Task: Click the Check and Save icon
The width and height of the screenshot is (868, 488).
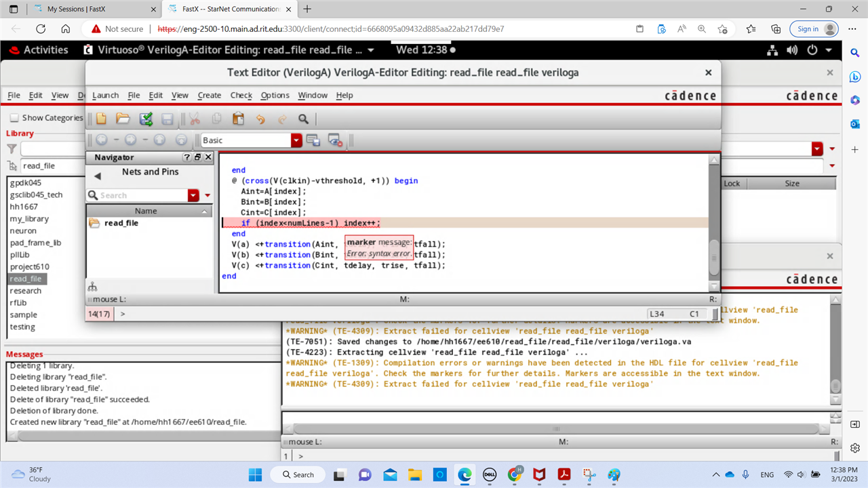Action: click(146, 119)
